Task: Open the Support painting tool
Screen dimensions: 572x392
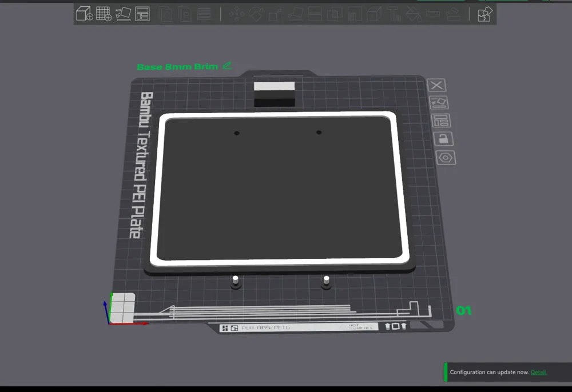Action: click(354, 14)
